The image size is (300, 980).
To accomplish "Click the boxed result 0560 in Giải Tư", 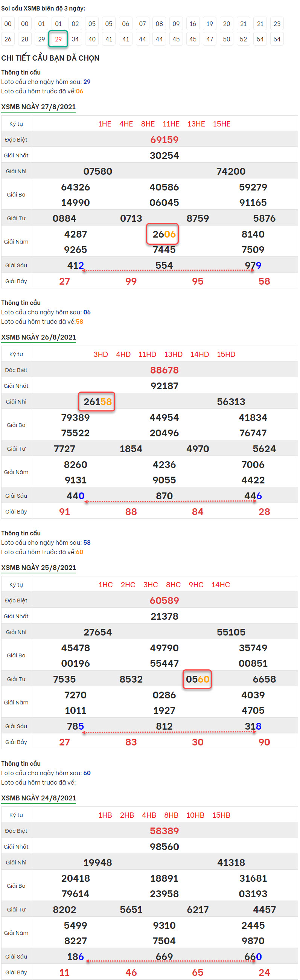I will [x=197, y=679].
